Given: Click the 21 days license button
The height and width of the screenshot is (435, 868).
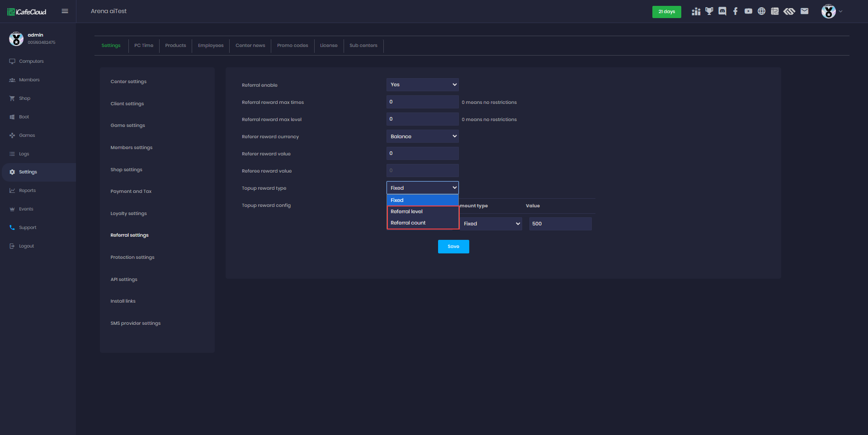Looking at the screenshot, I should 666,12.
